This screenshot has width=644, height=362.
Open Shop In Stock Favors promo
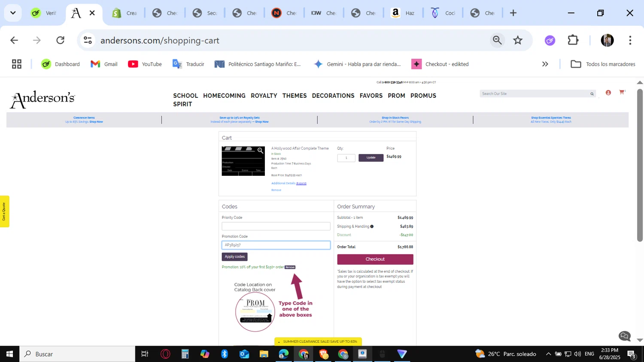[395, 120]
